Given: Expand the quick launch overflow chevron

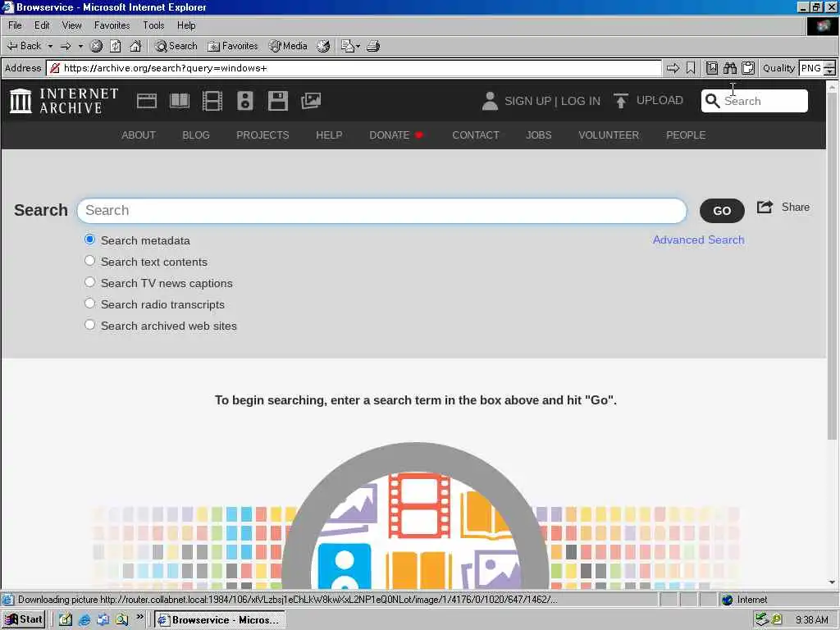Looking at the screenshot, I should pos(139,617).
